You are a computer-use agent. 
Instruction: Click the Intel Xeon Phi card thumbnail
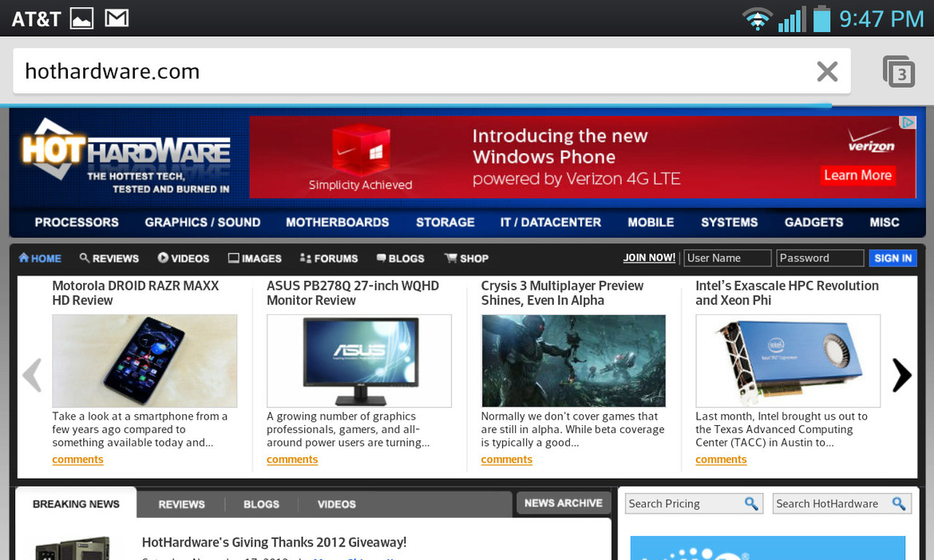click(788, 361)
